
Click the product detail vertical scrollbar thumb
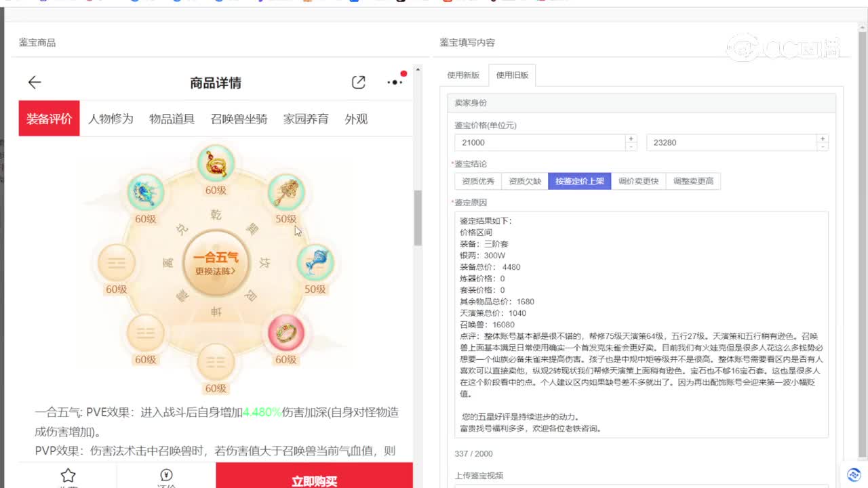click(418, 218)
